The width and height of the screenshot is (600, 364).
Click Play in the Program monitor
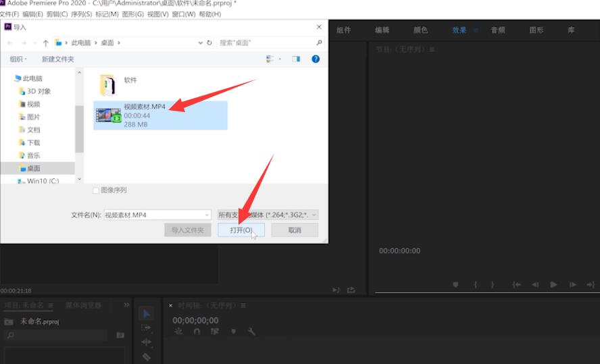pos(553,284)
